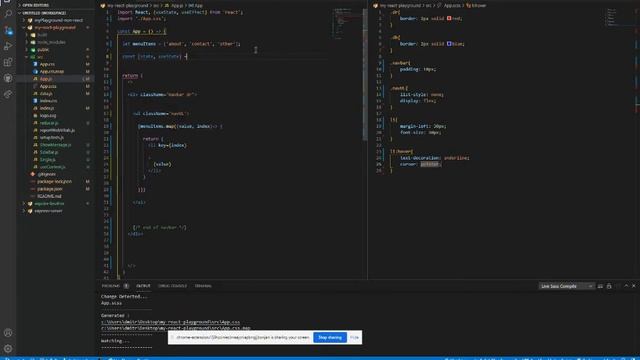Collapse the Untitled (Workspace) section
The height and width of the screenshot is (360, 640).
[44, 13]
